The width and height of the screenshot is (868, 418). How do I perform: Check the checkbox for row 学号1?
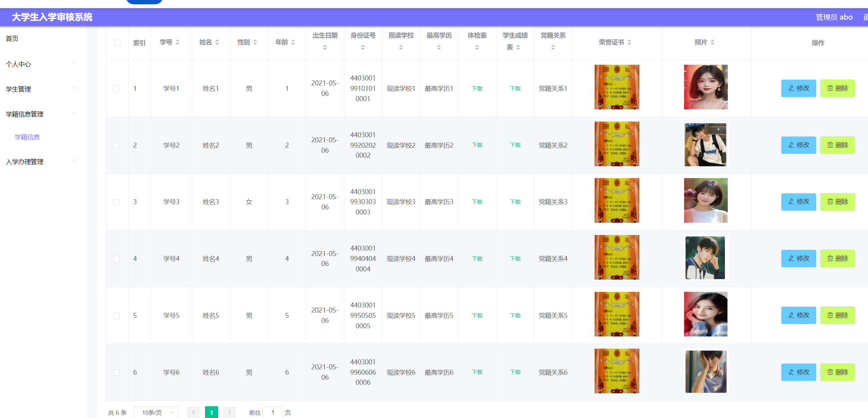pyautogui.click(x=117, y=88)
